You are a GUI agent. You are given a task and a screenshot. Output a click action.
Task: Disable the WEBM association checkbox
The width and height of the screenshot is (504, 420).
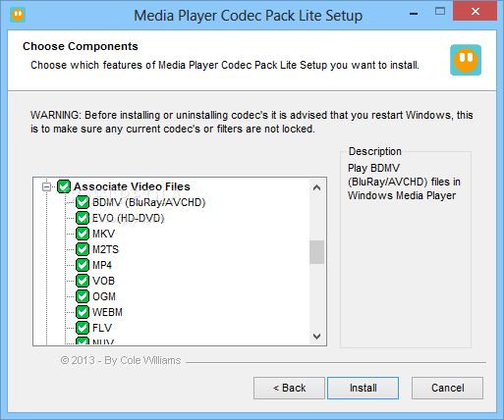coord(83,312)
